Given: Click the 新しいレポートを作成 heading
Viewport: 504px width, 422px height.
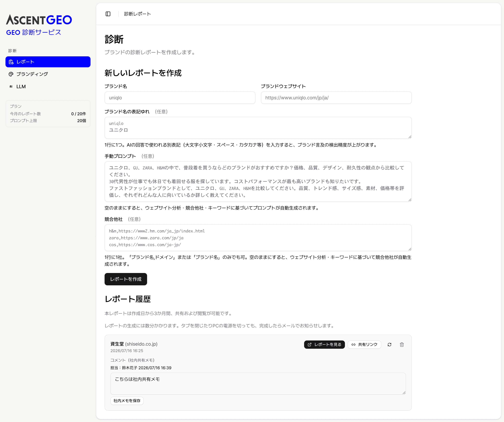Looking at the screenshot, I should [x=143, y=73].
